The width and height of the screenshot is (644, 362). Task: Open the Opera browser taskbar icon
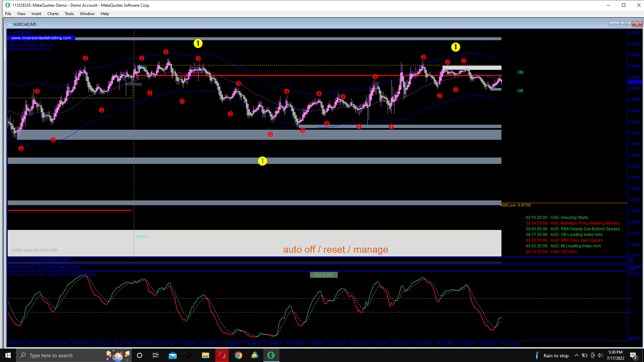pyautogui.click(x=222, y=355)
